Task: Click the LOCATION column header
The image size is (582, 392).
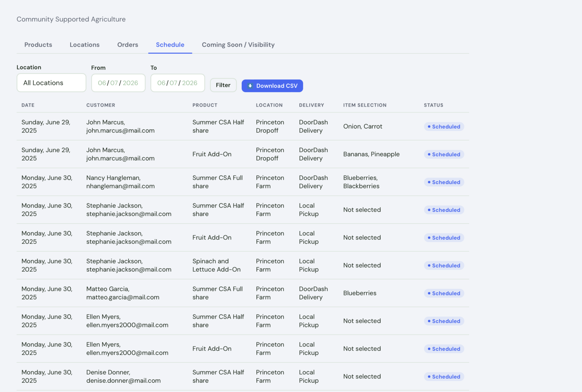Action: (x=269, y=105)
